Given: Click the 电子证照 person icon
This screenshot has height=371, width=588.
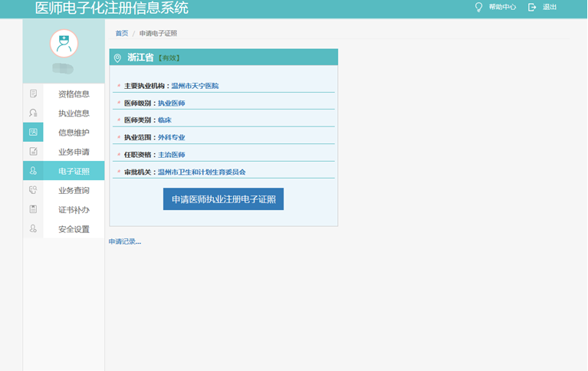Looking at the screenshot, I should [x=33, y=171].
